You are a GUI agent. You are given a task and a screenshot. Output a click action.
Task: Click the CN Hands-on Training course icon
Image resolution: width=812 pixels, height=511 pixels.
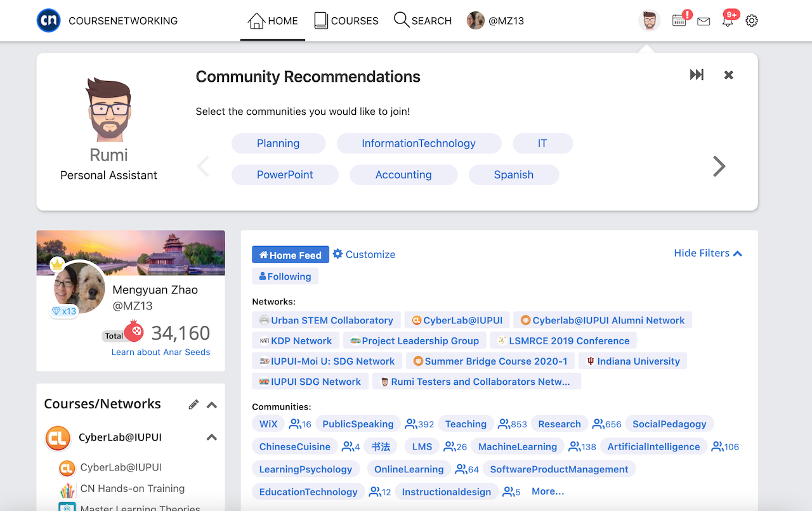point(67,489)
